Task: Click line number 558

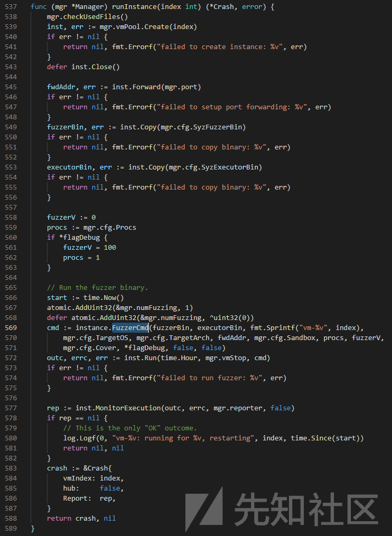Action: [x=11, y=217]
